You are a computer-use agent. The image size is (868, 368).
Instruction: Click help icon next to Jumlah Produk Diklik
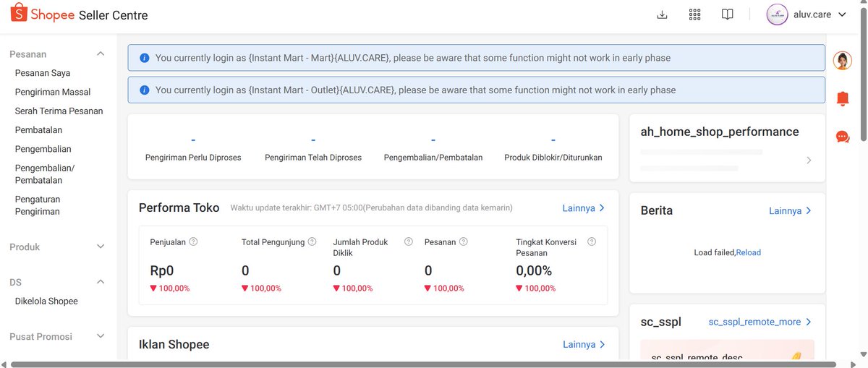point(409,242)
